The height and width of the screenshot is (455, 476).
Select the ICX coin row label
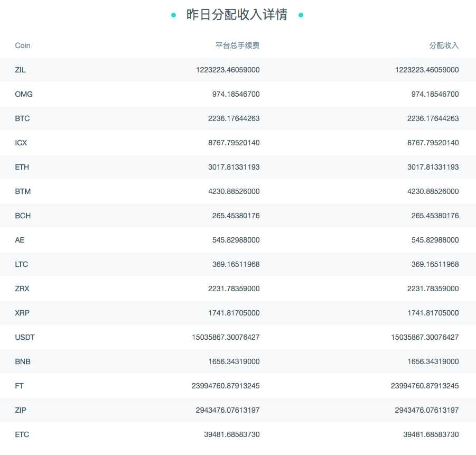[x=21, y=143]
